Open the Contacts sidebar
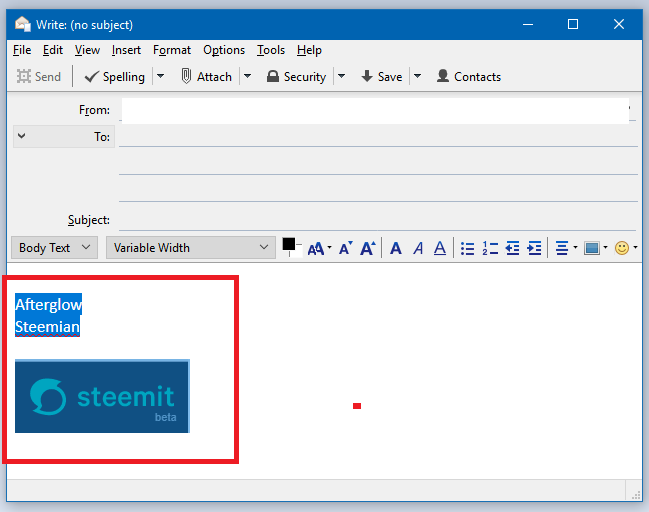Image resolution: width=649 pixels, height=512 pixels. coord(469,77)
